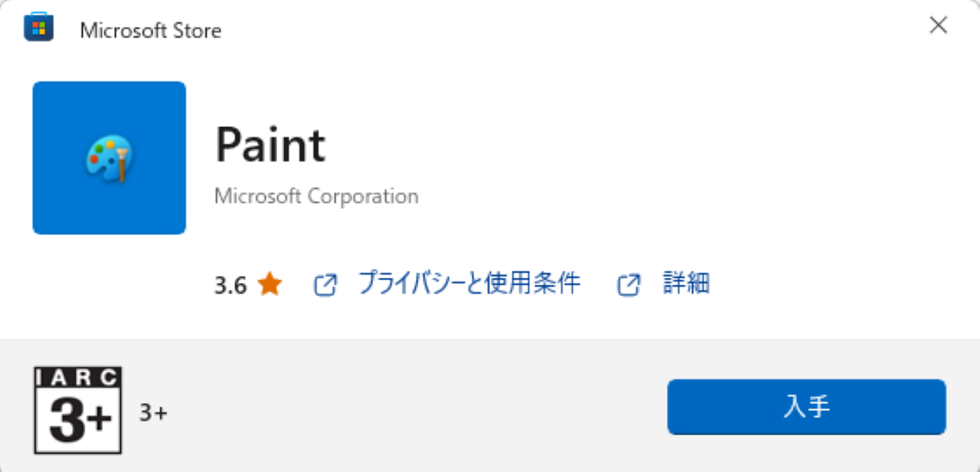
Task: Click the Microsoft Store logo icon
Action: [39, 28]
